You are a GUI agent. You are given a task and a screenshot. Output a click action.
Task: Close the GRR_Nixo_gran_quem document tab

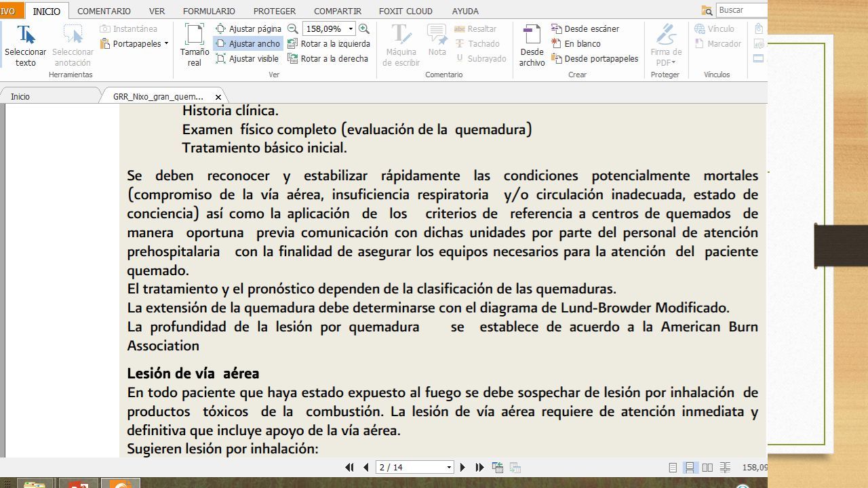click(218, 97)
